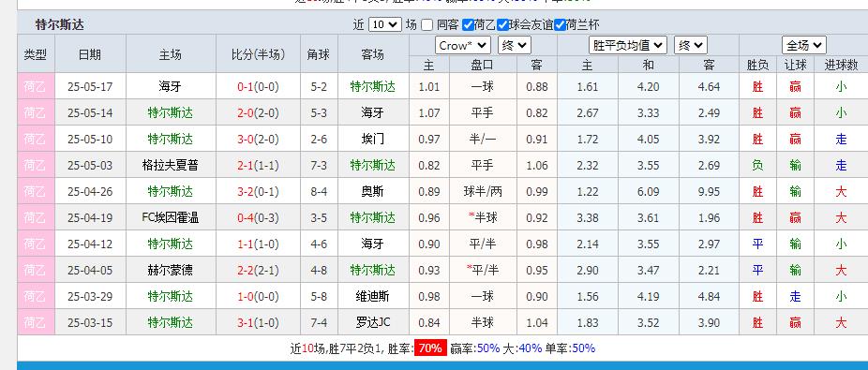Open FC埃因霍温 team link
868x370 pixels.
[x=170, y=217]
